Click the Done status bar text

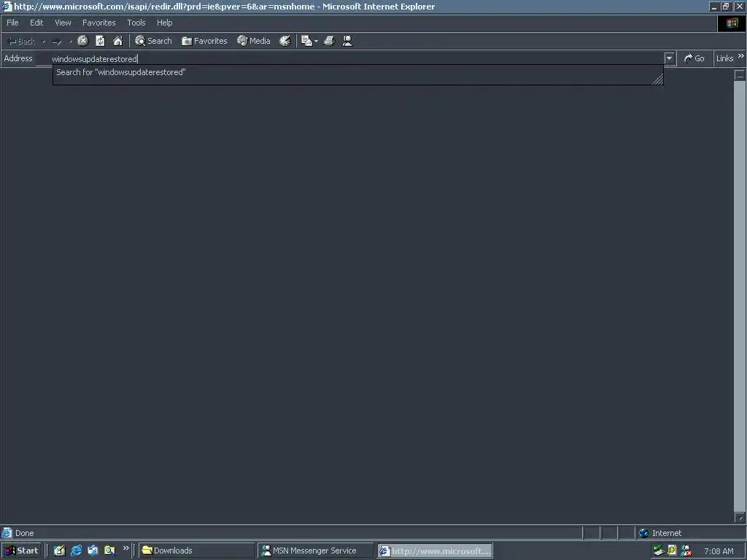click(x=24, y=533)
